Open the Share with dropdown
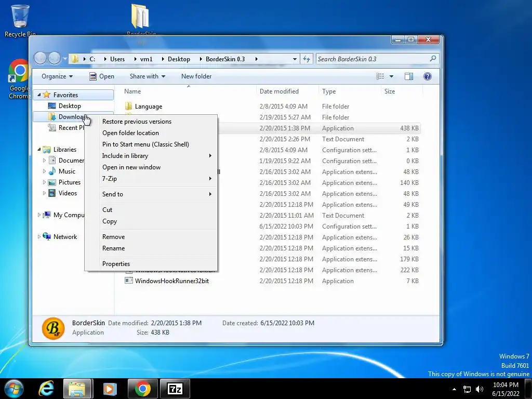 [x=147, y=76]
